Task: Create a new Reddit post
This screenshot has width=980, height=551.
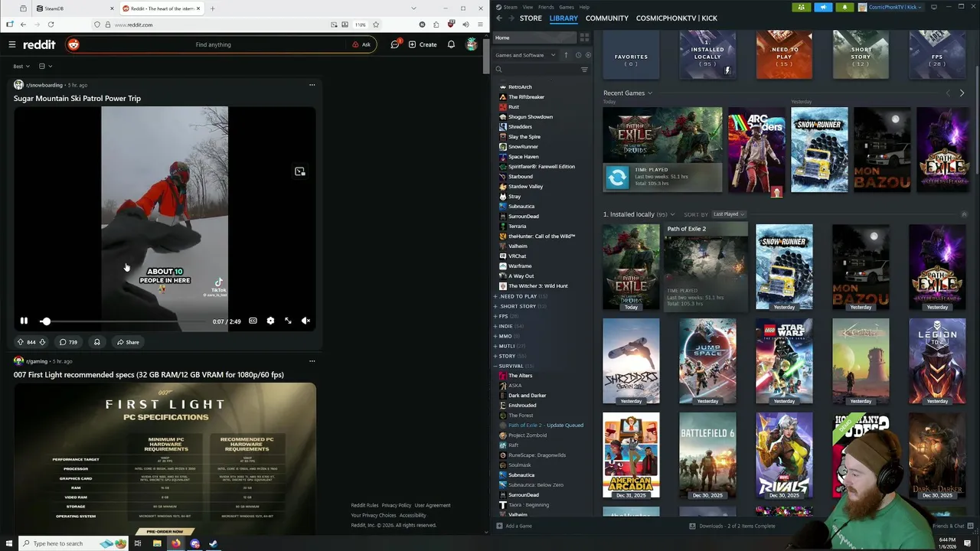Action: click(x=423, y=44)
